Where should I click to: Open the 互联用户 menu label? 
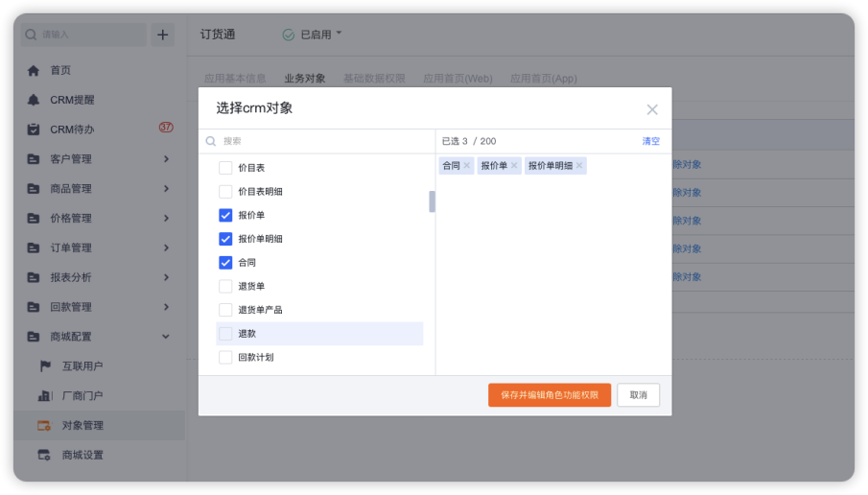[82, 366]
